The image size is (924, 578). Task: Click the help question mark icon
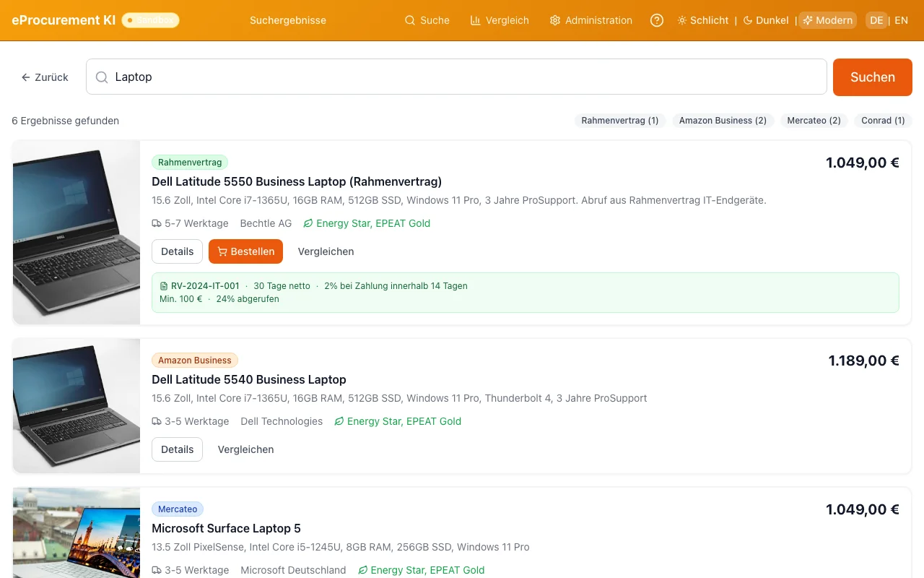pyautogui.click(x=657, y=20)
